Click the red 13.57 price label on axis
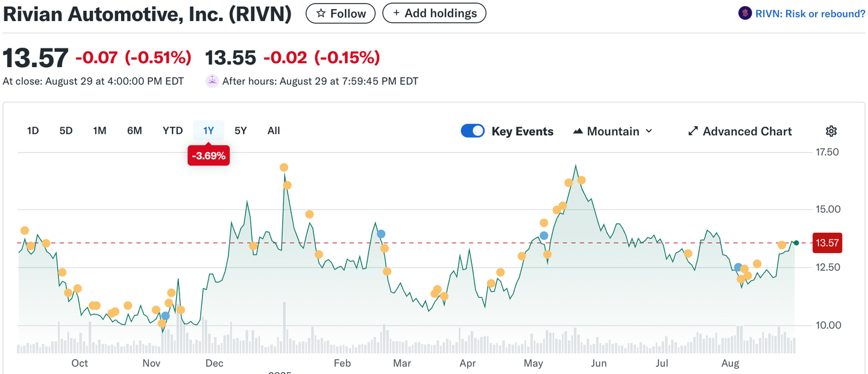The image size is (868, 374). tap(827, 242)
